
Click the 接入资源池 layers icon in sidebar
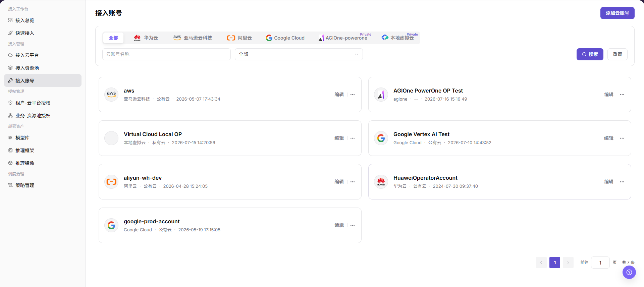pos(10,68)
